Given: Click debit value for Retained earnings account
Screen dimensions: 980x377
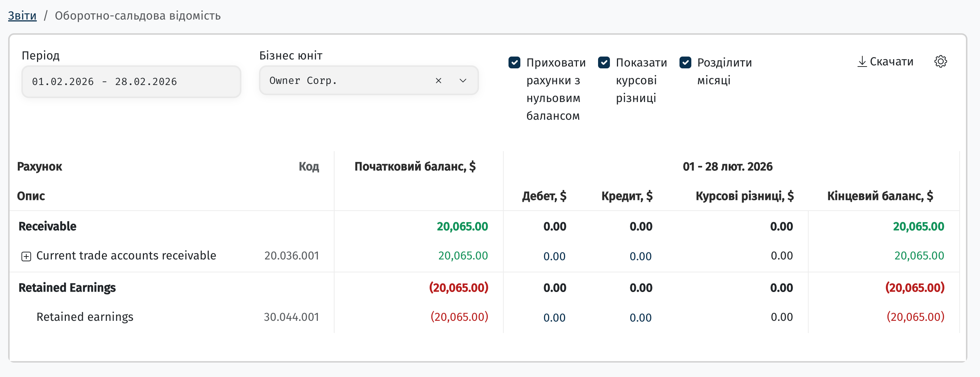Looking at the screenshot, I should click(x=554, y=318).
